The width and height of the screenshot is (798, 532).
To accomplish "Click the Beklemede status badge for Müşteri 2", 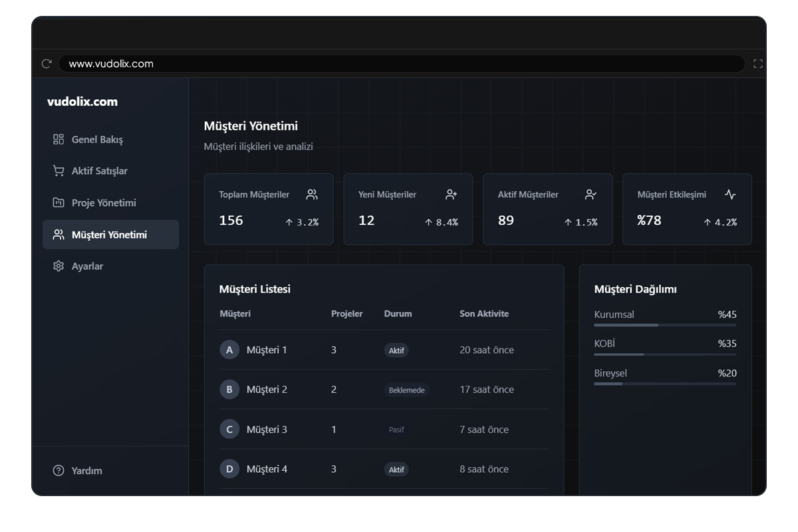I will [406, 390].
